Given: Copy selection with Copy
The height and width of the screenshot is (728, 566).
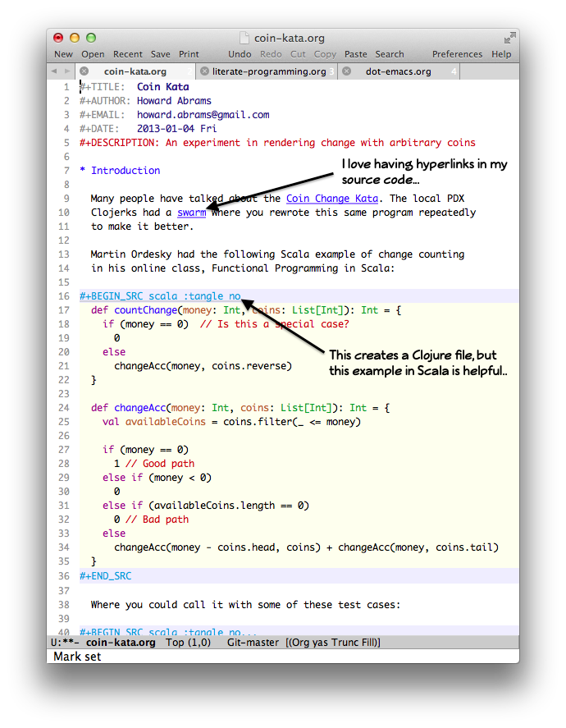Looking at the screenshot, I should coord(325,54).
